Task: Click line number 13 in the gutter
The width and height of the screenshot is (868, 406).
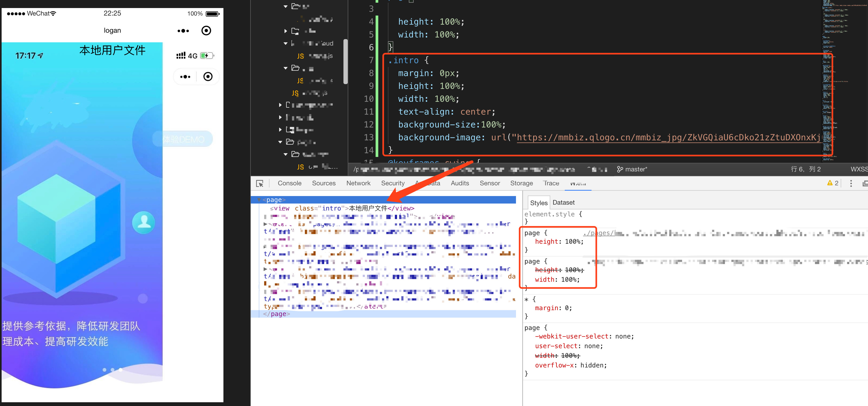Action: 369,137
